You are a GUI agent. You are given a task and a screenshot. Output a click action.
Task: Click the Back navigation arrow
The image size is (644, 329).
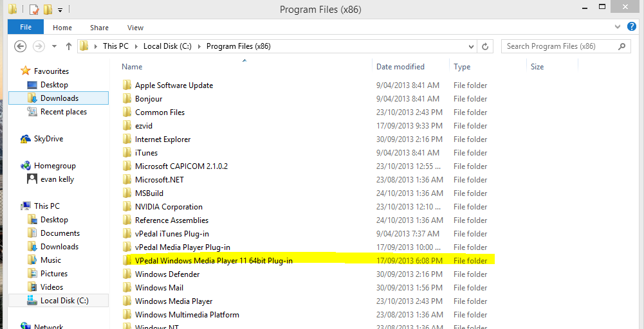tap(21, 46)
